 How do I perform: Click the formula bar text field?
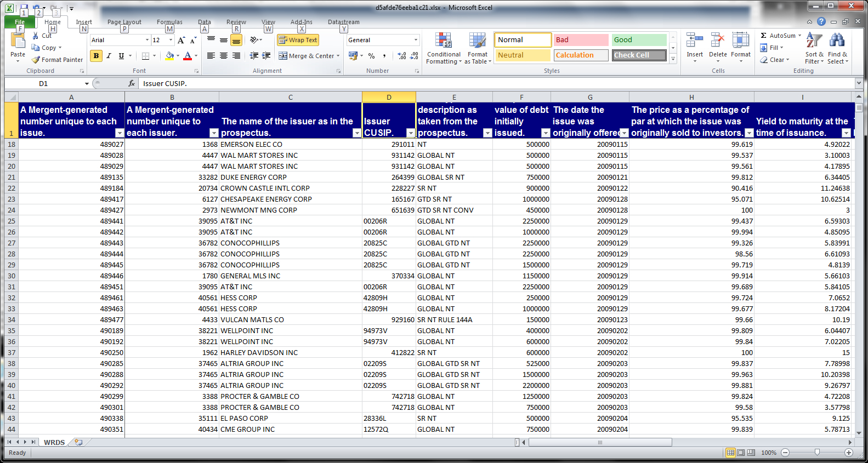496,83
